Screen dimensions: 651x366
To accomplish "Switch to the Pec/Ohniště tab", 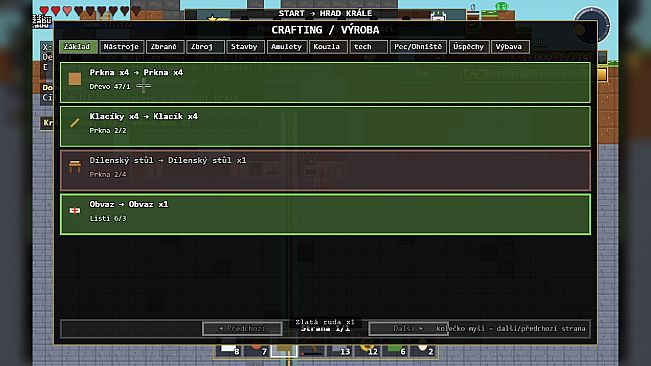I will [x=418, y=47].
